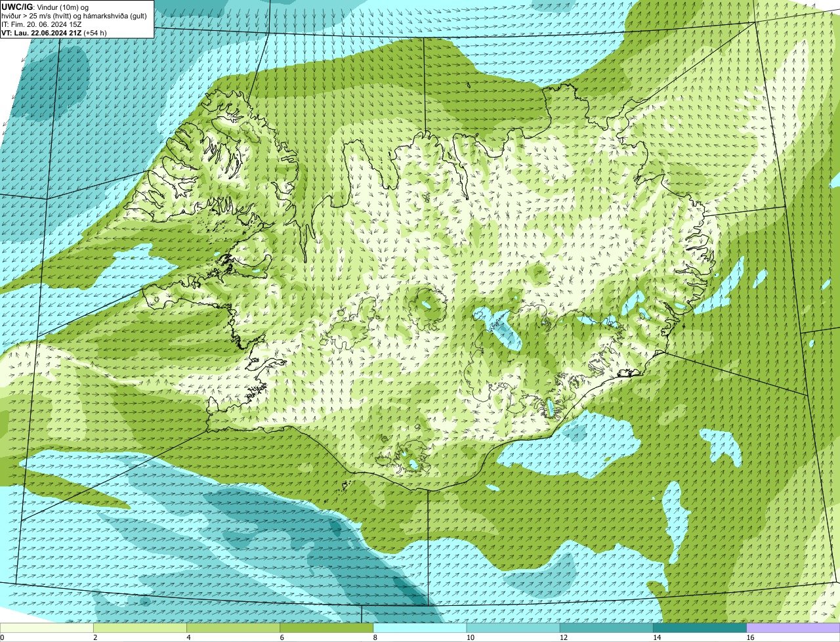Click the dark teal 14–16 m/s legend swatch
This screenshot has width=840, height=642.
pos(700,628)
